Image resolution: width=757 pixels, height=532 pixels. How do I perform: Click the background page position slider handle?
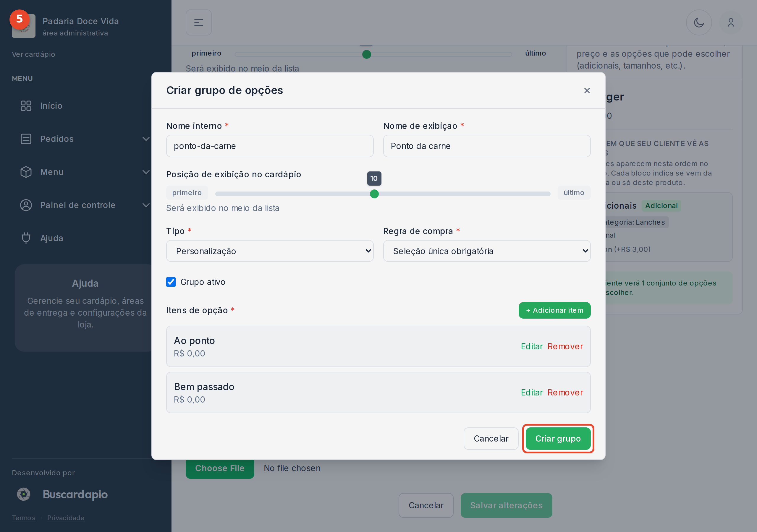click(366, 54)
